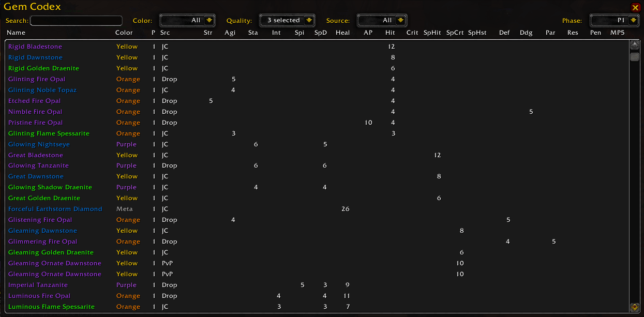Sort by the Crit column header
Viewport: 644px width, 317px height.
coord(412,33)
